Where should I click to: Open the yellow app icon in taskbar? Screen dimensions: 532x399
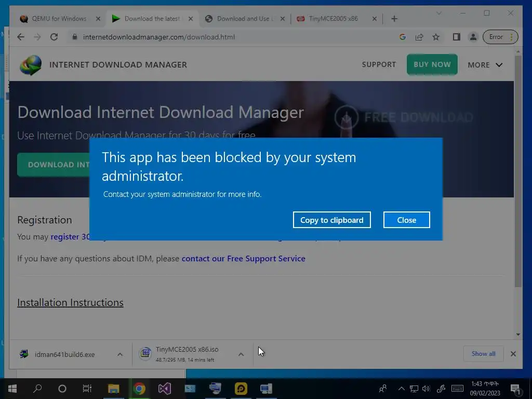click(x=241, y=389)
